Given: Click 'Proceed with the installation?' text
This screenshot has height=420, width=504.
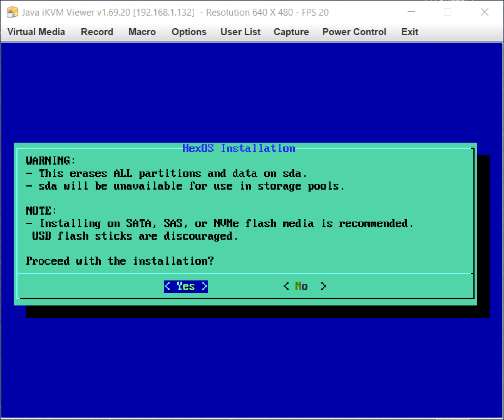Looking at the screenshot, I should [x=120, y=261].
